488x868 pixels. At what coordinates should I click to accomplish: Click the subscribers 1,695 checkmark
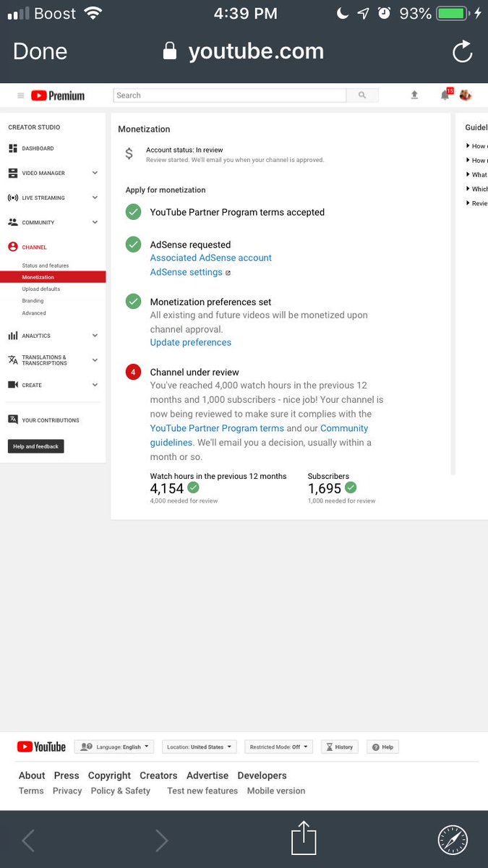point(351,488)
